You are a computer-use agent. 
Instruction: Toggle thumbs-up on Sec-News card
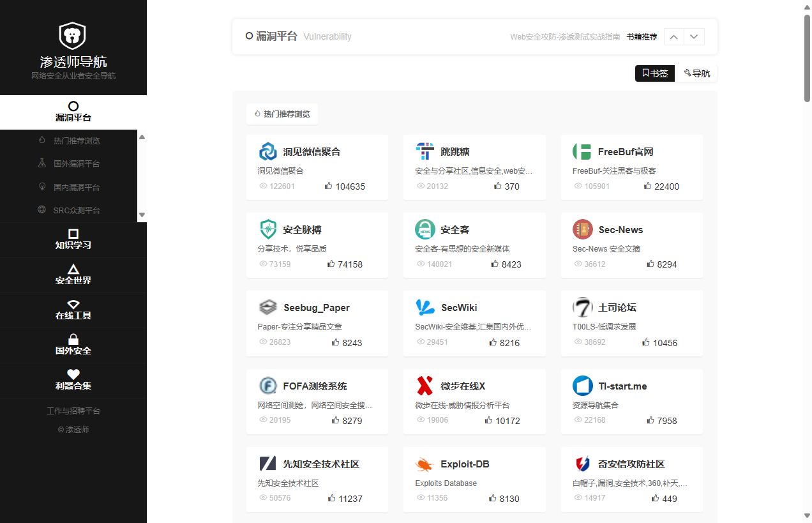click(x=650, y=264)
